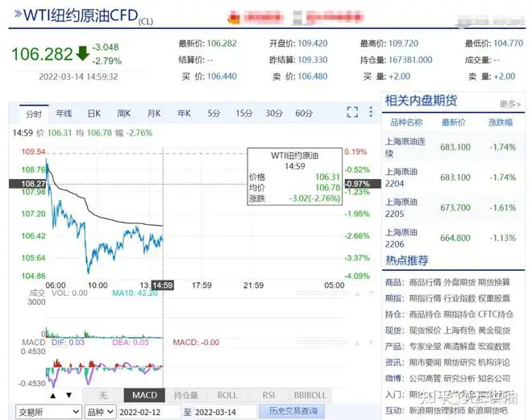The image size is (532, 420).
Task: Open the 期货研究 link
Action: click(459, 363)
